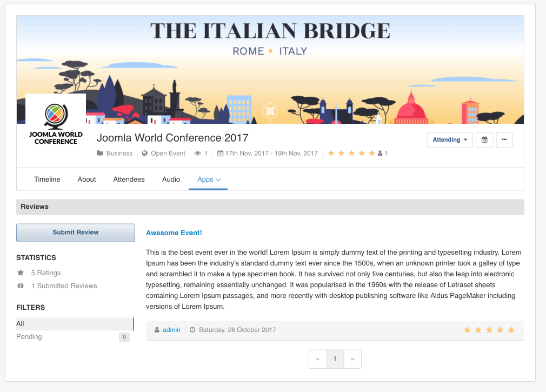Open the Awesome Event! review title
The image size is (546, 392).
[174, 233]
